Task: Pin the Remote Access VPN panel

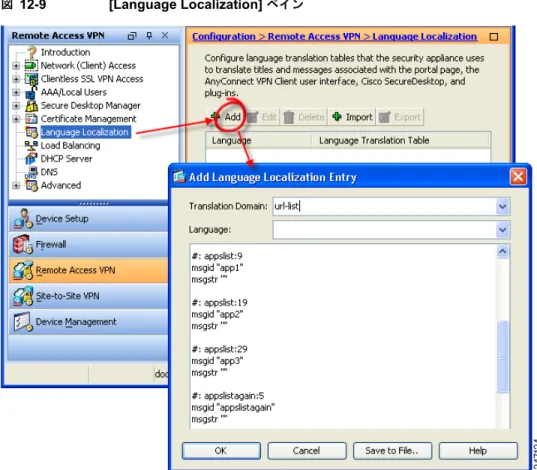Action: 149,36
